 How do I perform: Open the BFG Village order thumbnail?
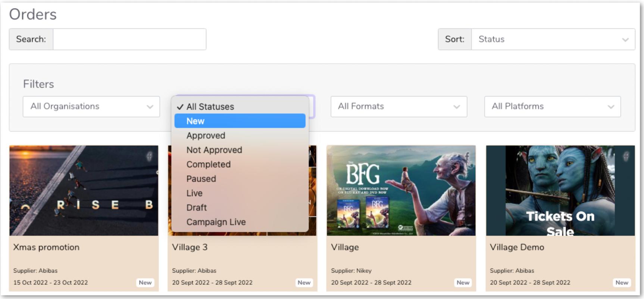coord(401,191)
